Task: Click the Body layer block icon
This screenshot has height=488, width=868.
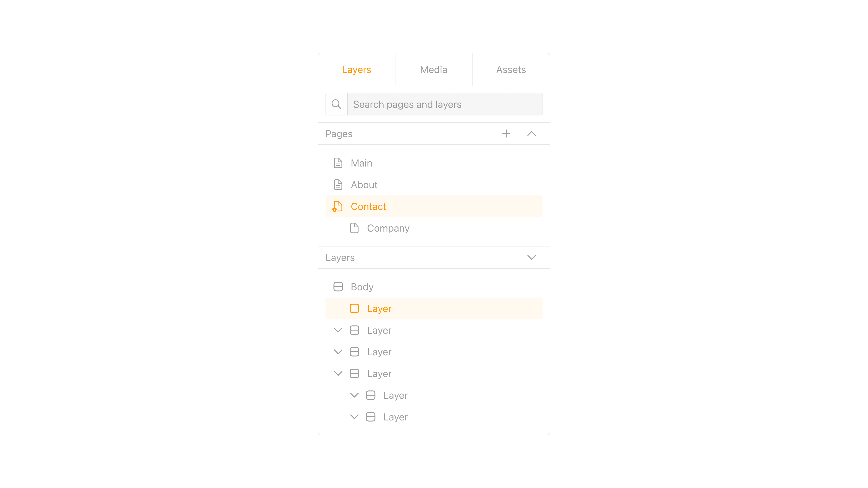Action: (338, 287)
